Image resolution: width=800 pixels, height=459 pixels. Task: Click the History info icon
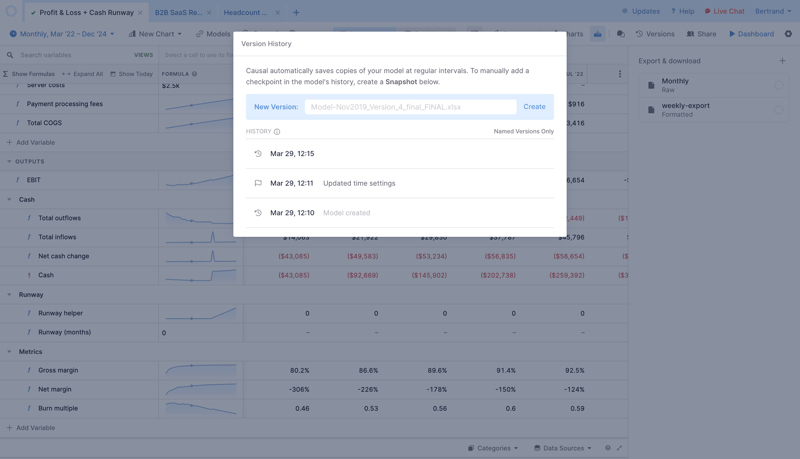pos(277,132)
